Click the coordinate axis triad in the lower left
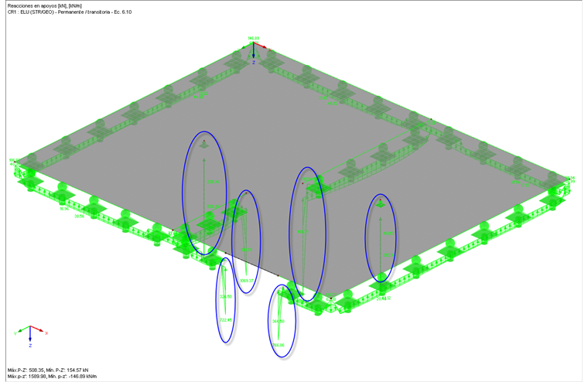 click(31, 336)
